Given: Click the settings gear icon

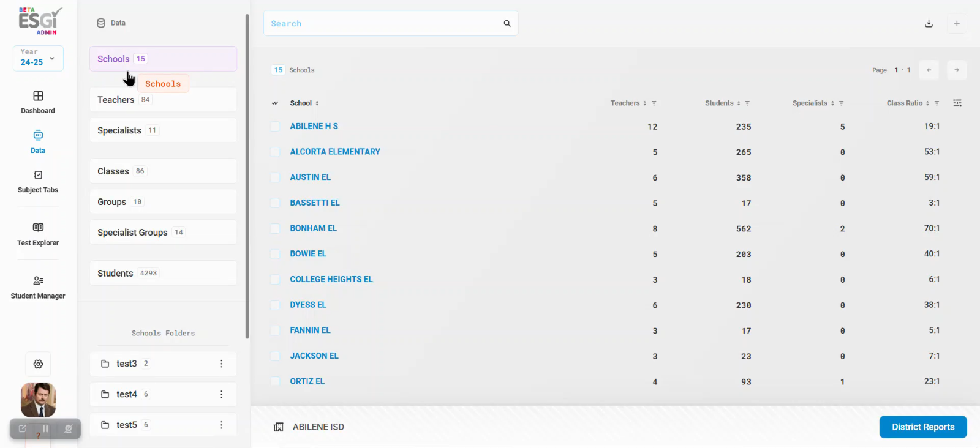Looking at the screenshot, I should pos(38,364).
